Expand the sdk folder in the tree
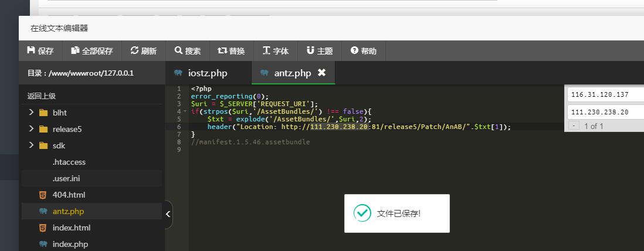 pos(31,145)
